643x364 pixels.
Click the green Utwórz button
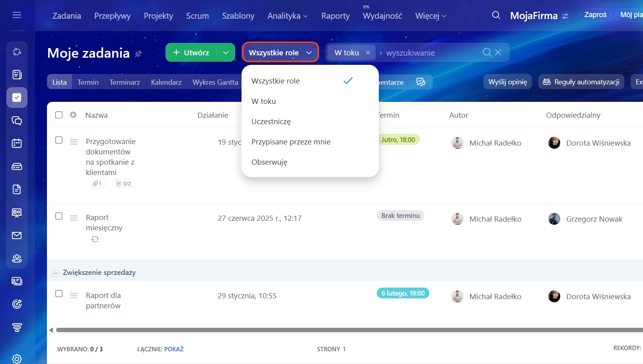pyautogui.click(x=191, y=53)
